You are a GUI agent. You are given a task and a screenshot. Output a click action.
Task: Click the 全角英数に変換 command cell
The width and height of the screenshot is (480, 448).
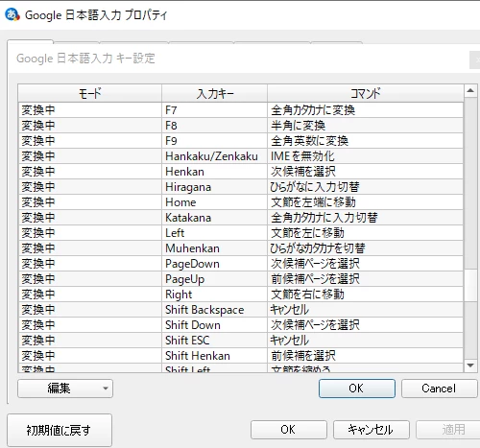click(x=366, y=141)
